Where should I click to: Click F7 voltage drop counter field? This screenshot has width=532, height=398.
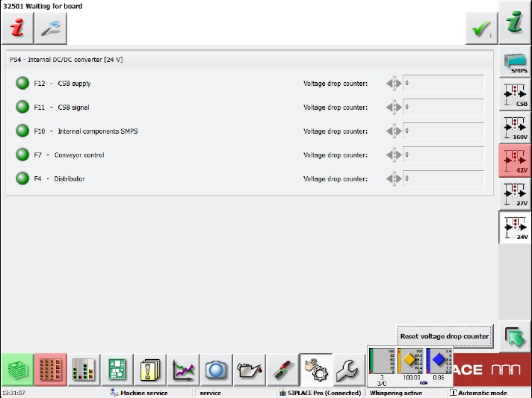click(x=443, y=155)
